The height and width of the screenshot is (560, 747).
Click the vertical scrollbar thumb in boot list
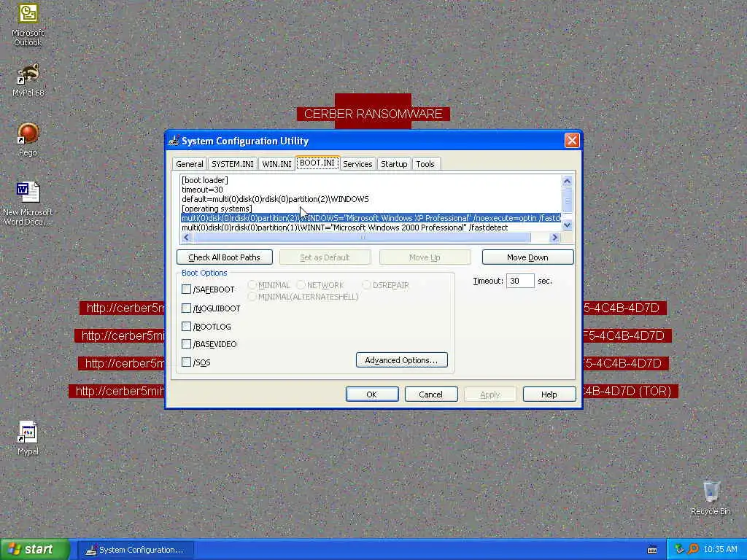567,199
